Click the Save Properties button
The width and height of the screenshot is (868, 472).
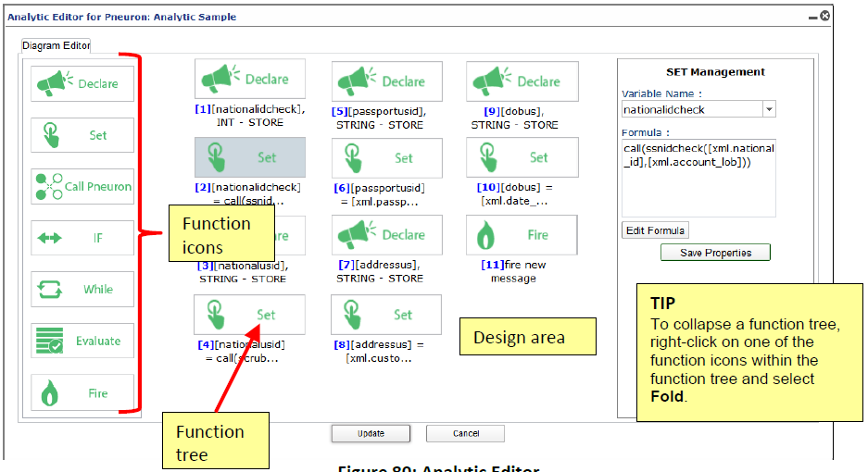715,253
